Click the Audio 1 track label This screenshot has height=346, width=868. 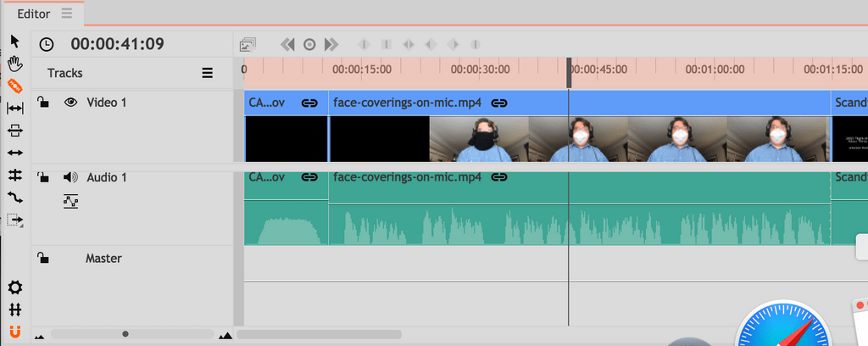coord(107,178)
